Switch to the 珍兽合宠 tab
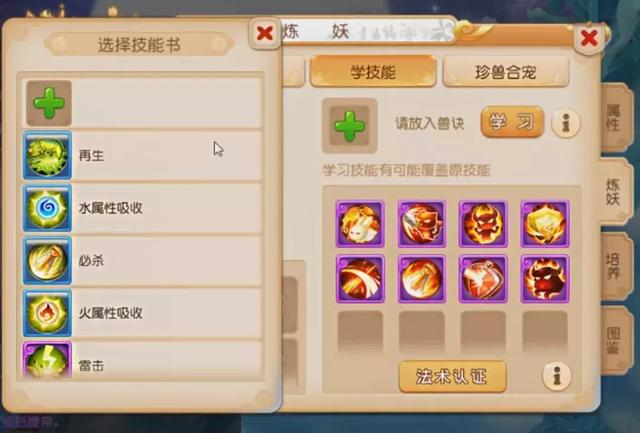The image size is (640, 433). click(505, 72)
